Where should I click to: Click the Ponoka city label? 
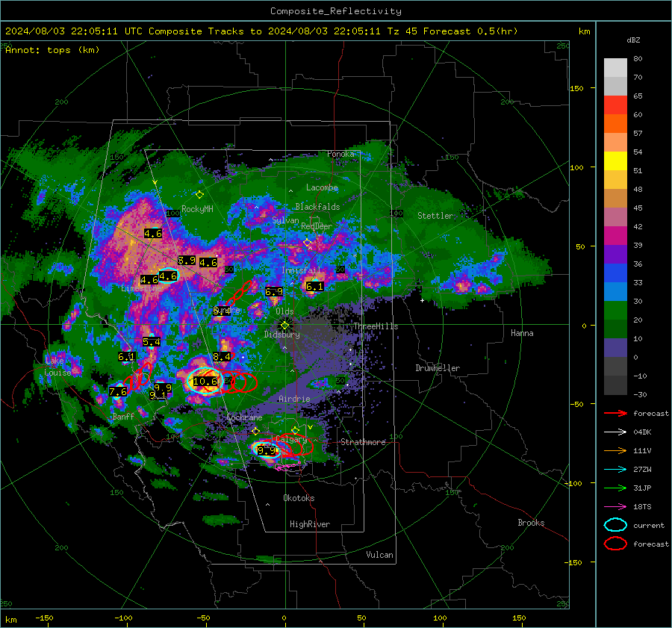[340, 154]
